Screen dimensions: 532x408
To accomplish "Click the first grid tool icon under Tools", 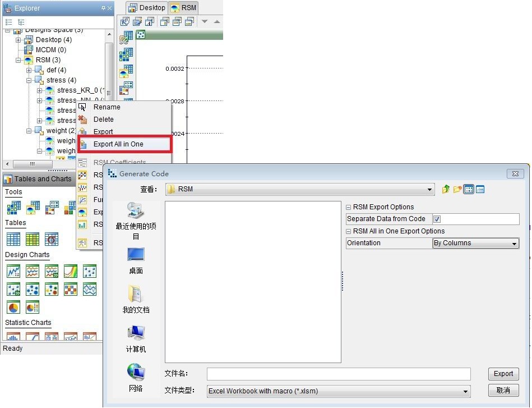I will [x=13, y=208].
